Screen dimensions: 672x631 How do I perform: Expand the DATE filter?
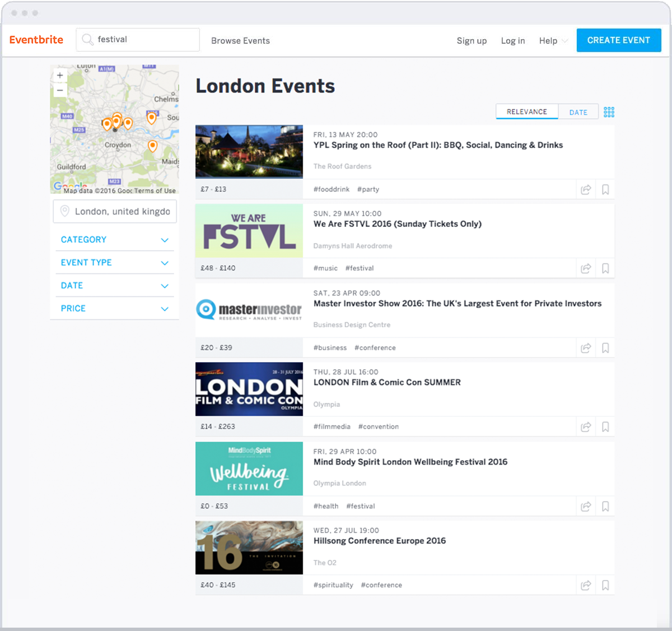(115, 285)
